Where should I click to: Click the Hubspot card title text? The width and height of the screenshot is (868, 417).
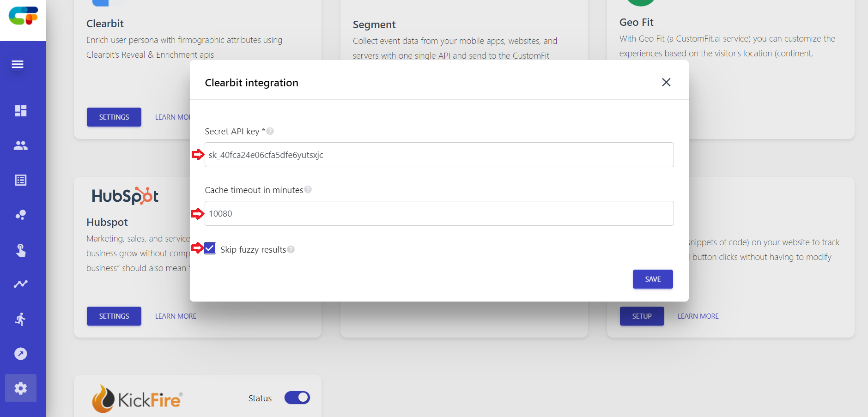point(107,222)
